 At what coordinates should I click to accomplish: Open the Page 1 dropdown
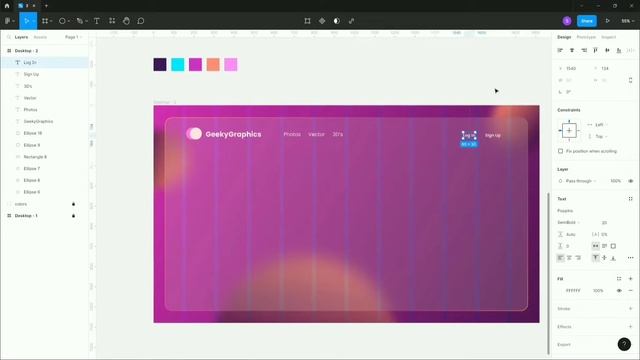(73, 37)
